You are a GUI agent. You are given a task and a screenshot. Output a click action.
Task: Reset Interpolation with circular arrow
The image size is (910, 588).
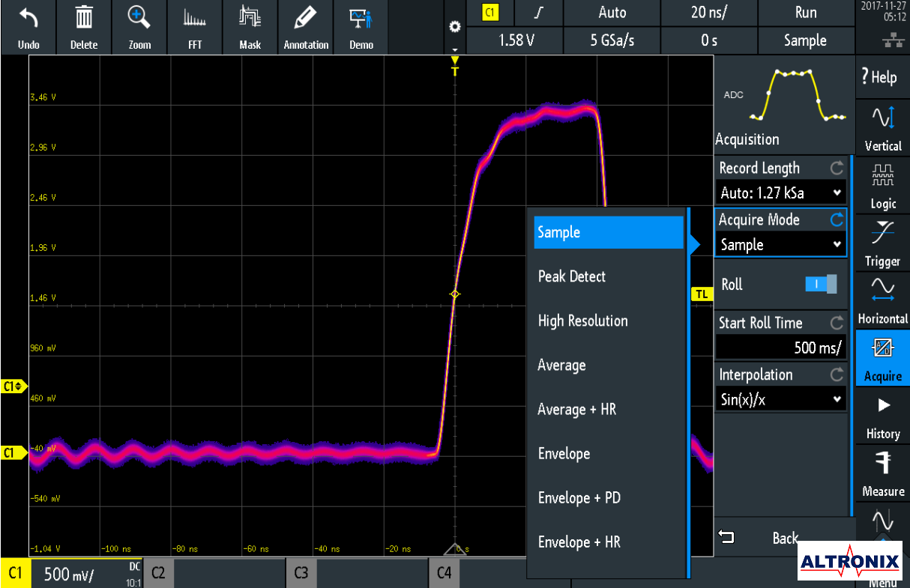click(x=837, y=375)
